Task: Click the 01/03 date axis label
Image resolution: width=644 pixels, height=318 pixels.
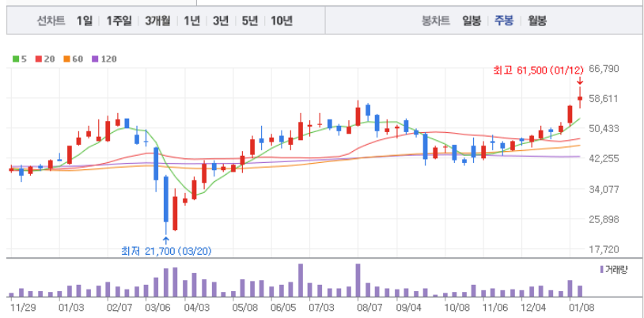Action: click(x=71, y=307)
